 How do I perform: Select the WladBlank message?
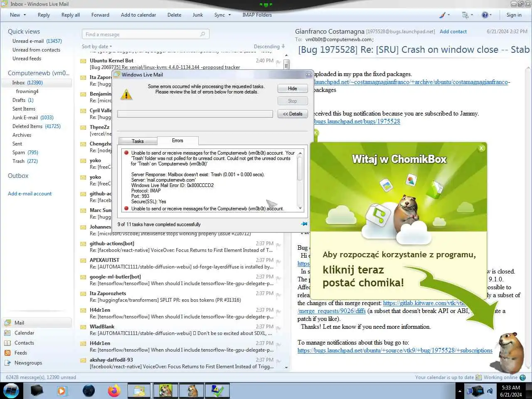(182, 330)
